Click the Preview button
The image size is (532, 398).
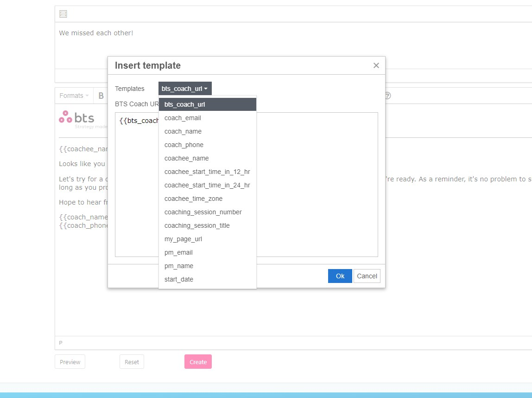click(70, 362)
